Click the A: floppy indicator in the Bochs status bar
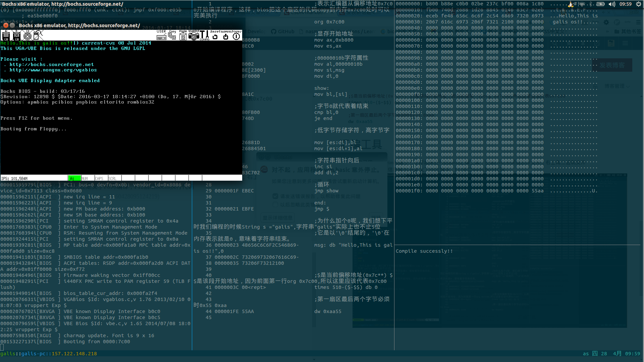This screenshot has height=362, width=644. coord(74,178)
